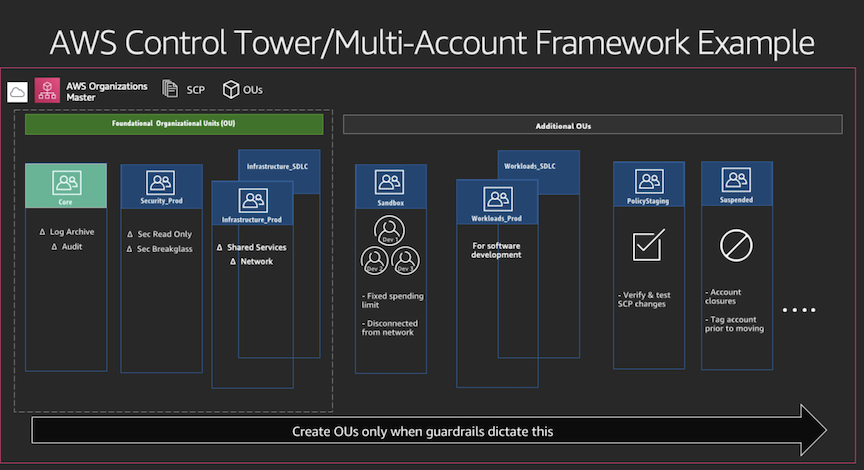Click 'Create OUs only when guardrails dictate this'
The width and height of the screenshot is (864, 470).
pos(423,431)
